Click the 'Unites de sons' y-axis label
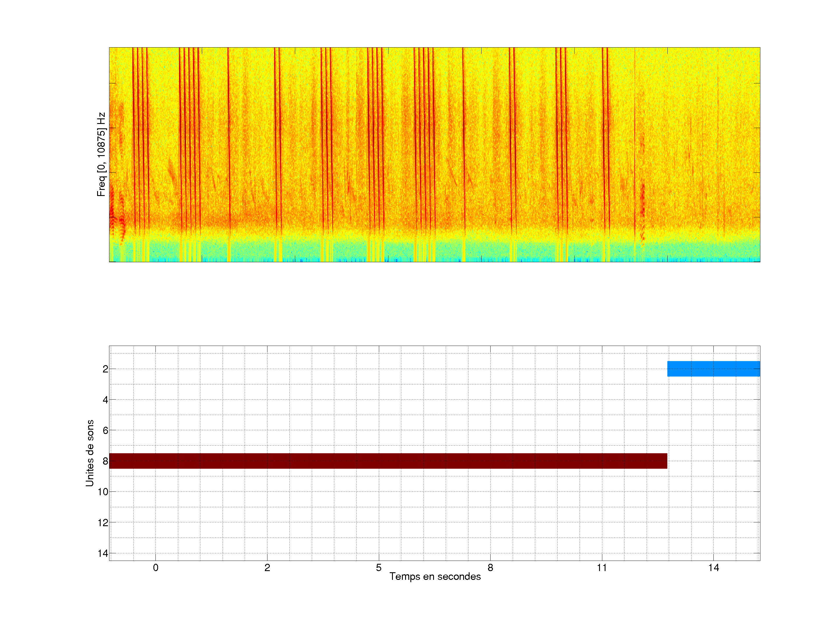The image size is (840, 630). click(x=90, y=453)
